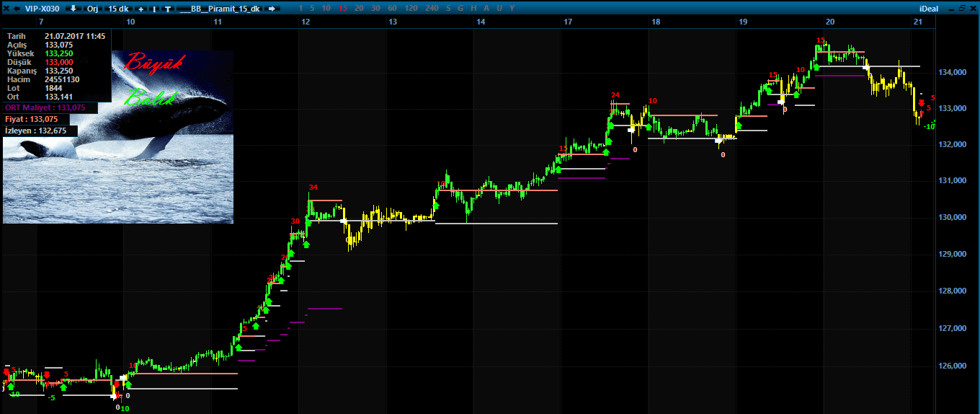Click the red Düşük value 133,000
Image resolution: width=980 pixels, height=414 pixels.
(x=59, y=62)
